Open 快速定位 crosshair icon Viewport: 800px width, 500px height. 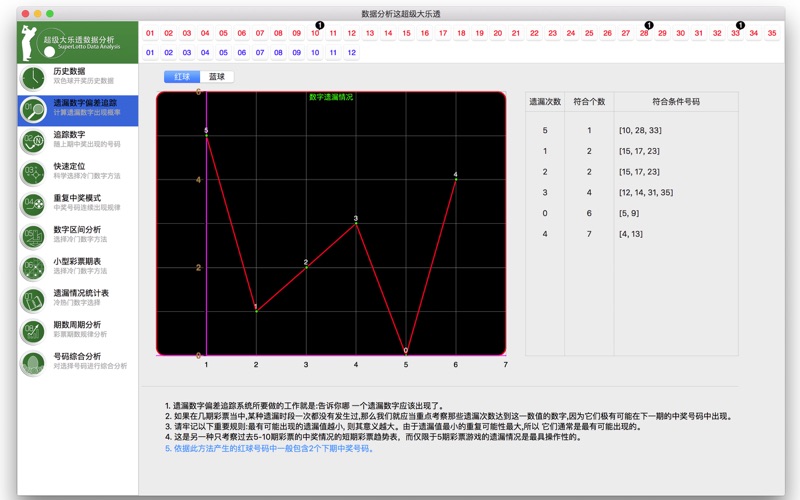[33, 173]
